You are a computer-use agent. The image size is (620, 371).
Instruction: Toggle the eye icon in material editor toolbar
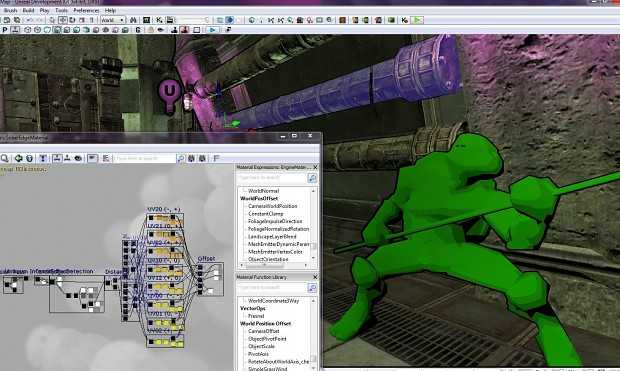(78, 159)
